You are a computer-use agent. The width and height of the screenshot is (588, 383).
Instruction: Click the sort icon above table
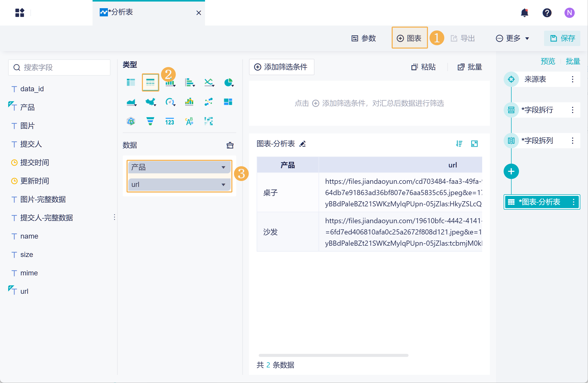click(x=459, y=144)
